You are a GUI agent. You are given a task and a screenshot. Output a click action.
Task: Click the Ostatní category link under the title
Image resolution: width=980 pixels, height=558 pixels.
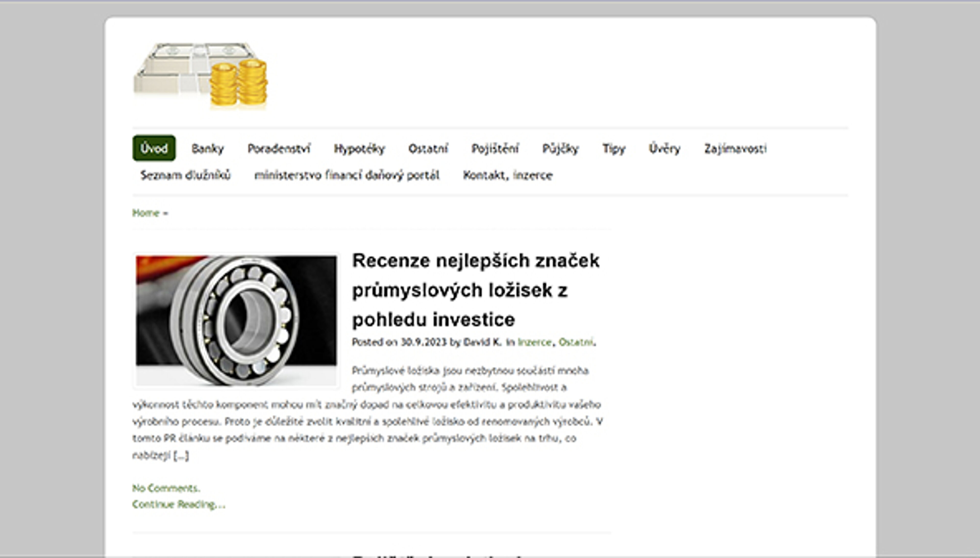click(575, 342)
